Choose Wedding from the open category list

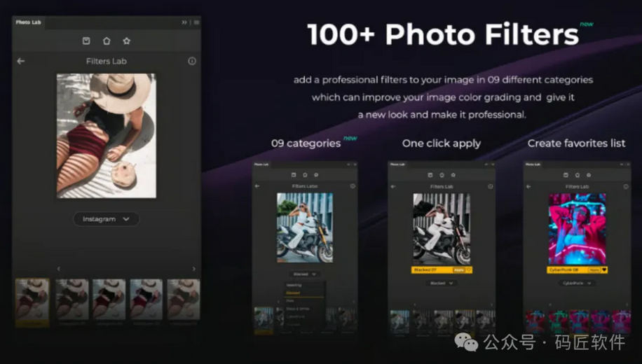click(x=294, y=285)
